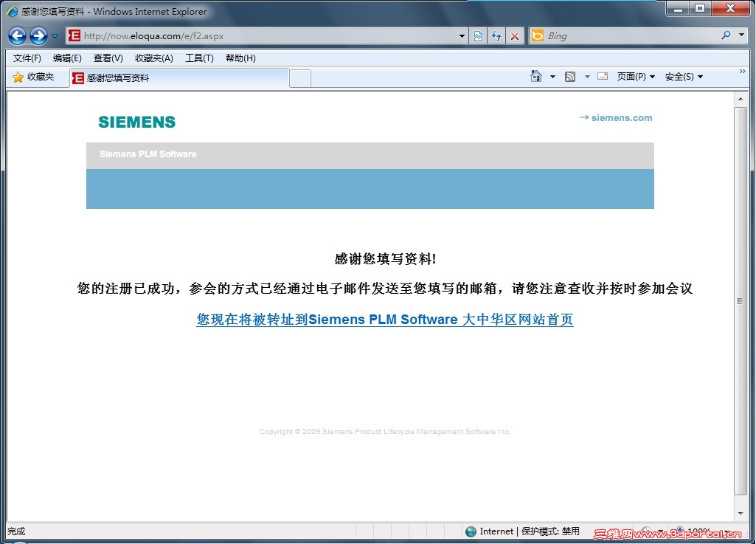Open the 编辑(E) menu
This screenshot has width=756, height=544.
[x=67, y=58]
